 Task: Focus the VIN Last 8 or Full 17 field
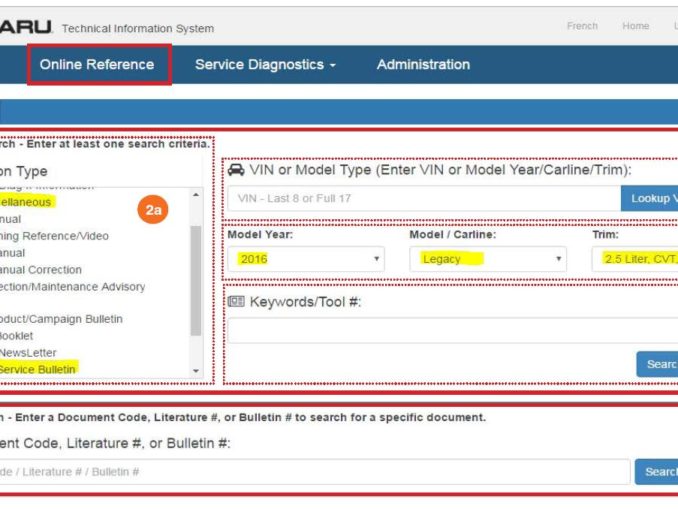[424, 198]
